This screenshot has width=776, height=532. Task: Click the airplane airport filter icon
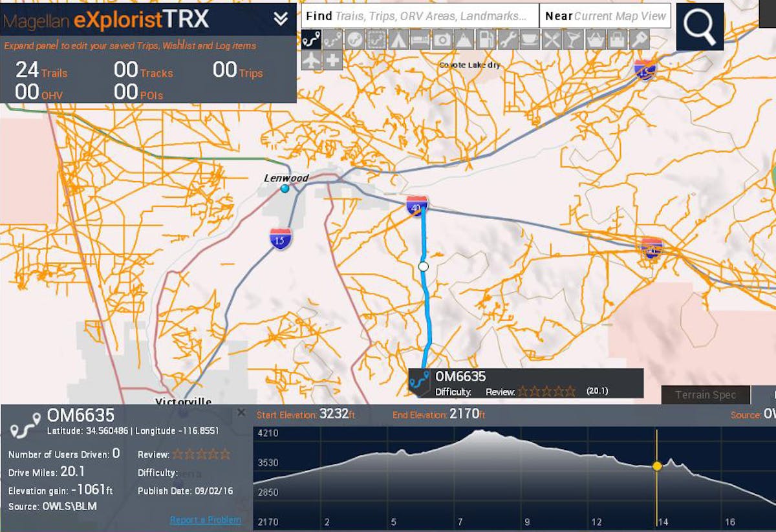coord(311,61)
